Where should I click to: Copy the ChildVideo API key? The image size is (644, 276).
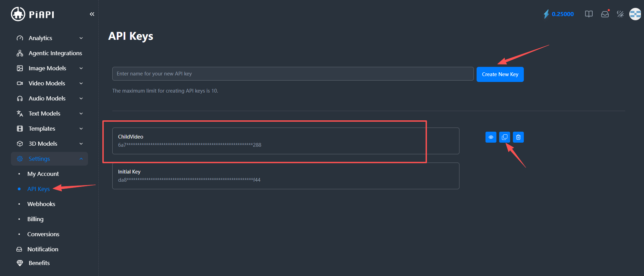(x=505, y=137)
